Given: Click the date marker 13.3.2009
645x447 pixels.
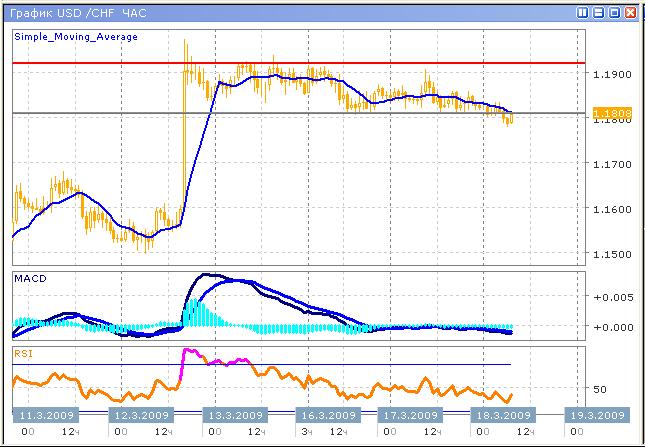Looking at the screenshot, I should pos(234,415).
